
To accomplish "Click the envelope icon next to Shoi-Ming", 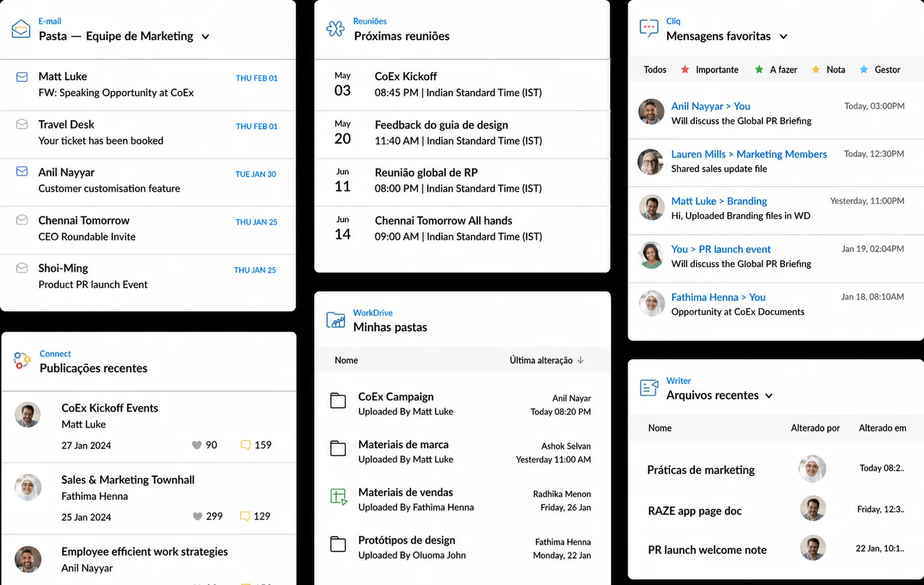I will pyautogui.click(x=22, y=268).
